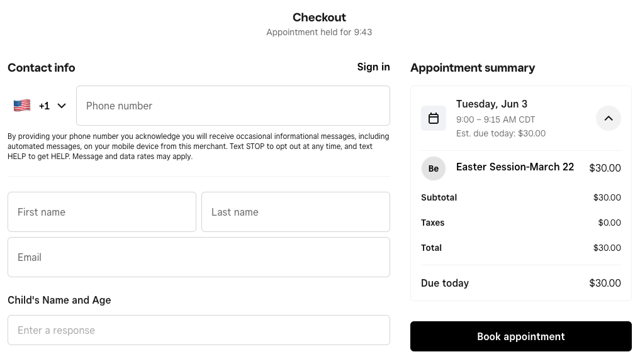Click the Phone number field
Screen dimensions: 640x364
coord(233,106)
